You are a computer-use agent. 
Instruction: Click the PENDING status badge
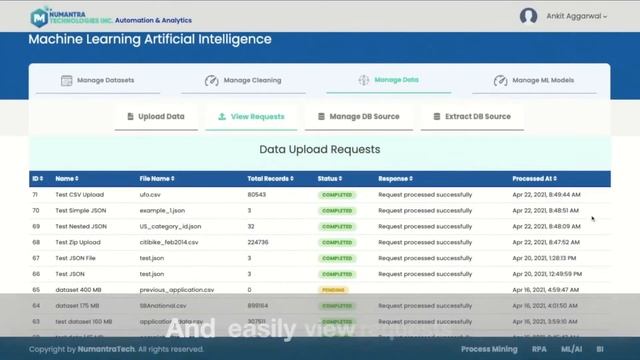click(333, 290)
